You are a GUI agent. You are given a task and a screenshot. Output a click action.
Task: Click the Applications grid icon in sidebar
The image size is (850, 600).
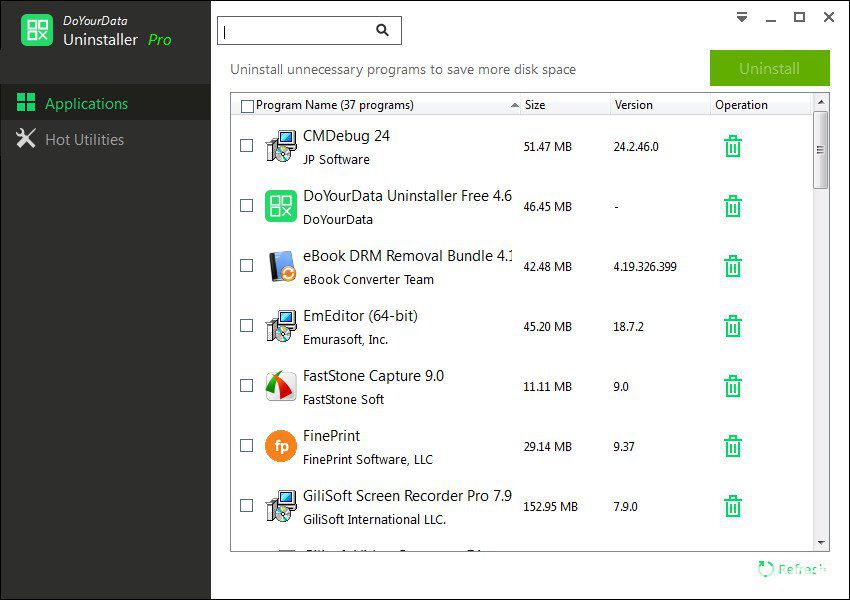(26, 102)
